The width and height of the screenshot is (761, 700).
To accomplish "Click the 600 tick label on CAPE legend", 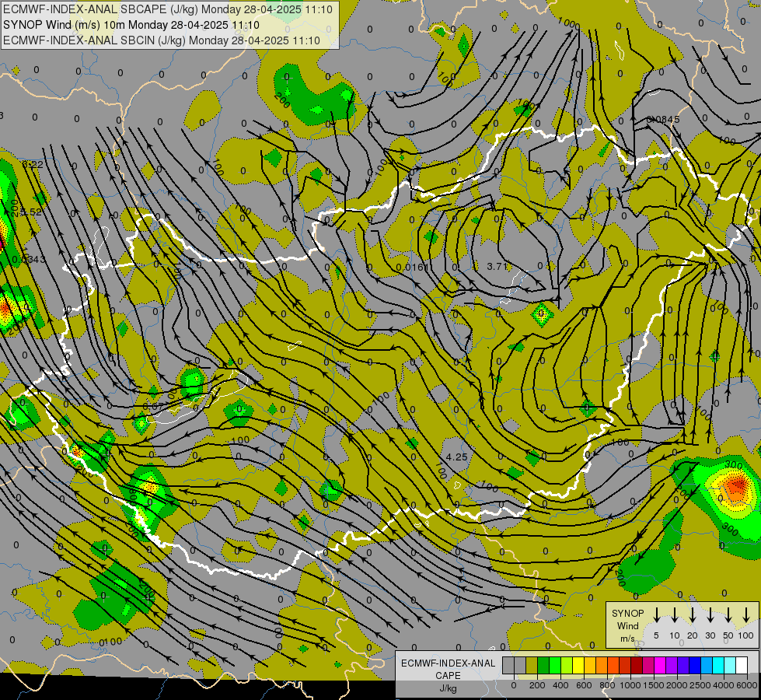I will [x=584, y=685].
